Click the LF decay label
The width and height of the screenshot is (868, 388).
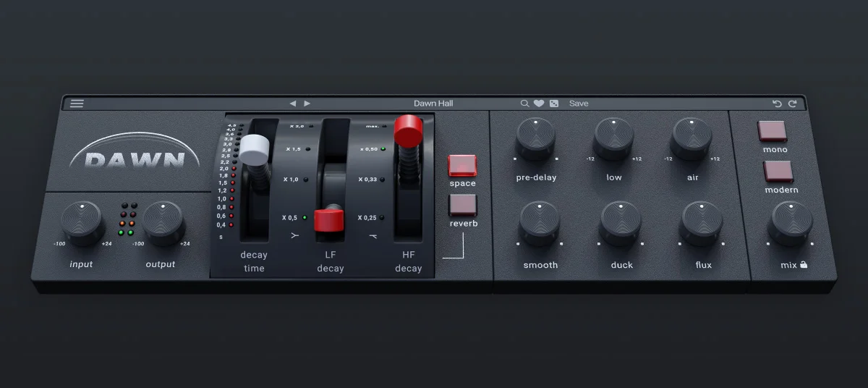(331, 261)
